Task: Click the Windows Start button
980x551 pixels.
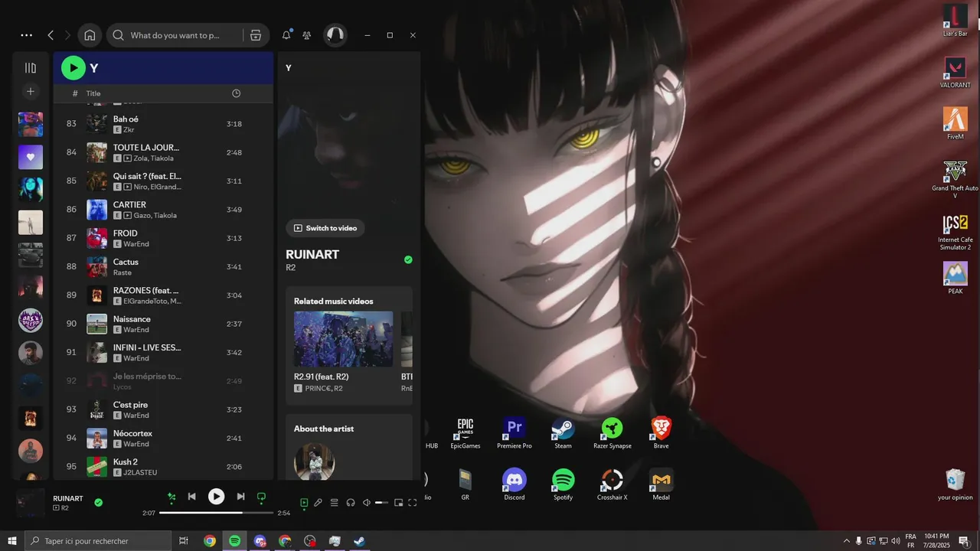Action: pos(12,541)
